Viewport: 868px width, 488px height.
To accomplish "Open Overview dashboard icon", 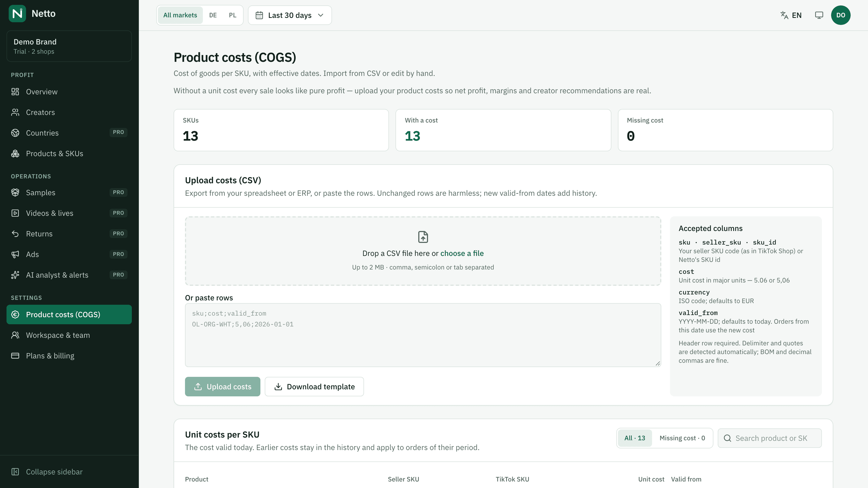I will point(15,92).
